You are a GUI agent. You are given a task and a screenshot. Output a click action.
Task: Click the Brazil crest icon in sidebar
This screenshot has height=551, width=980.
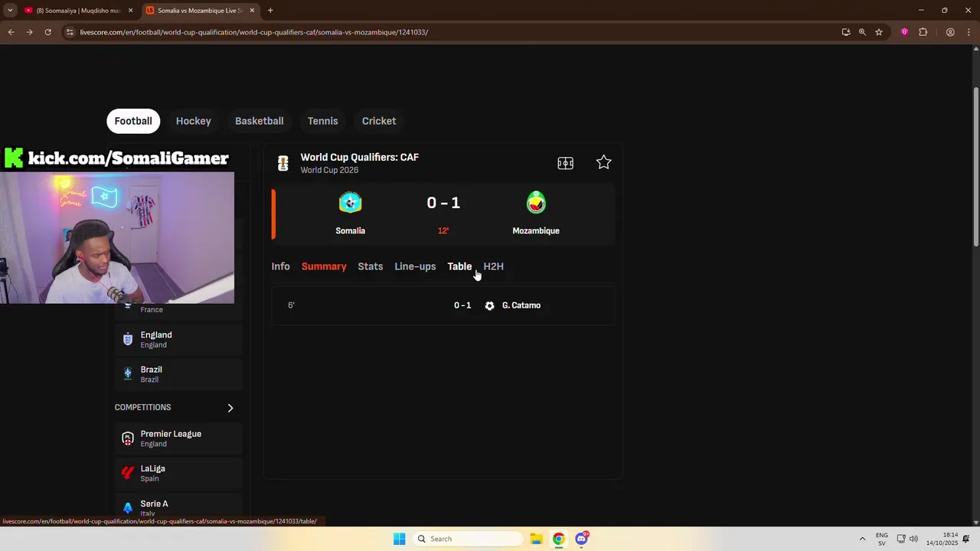coord(128,374)
